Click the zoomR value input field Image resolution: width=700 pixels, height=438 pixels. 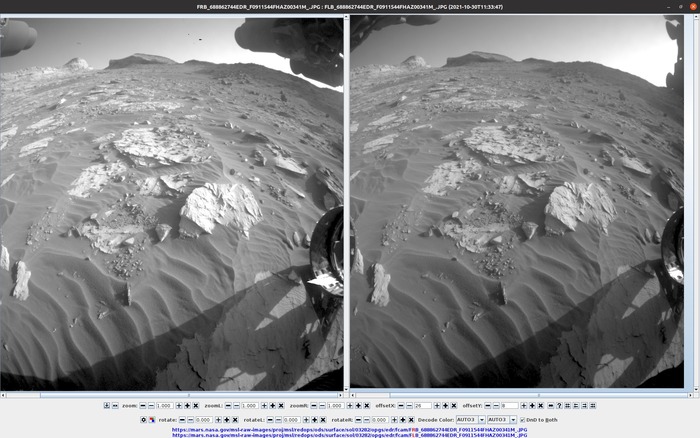coord(335,405)
